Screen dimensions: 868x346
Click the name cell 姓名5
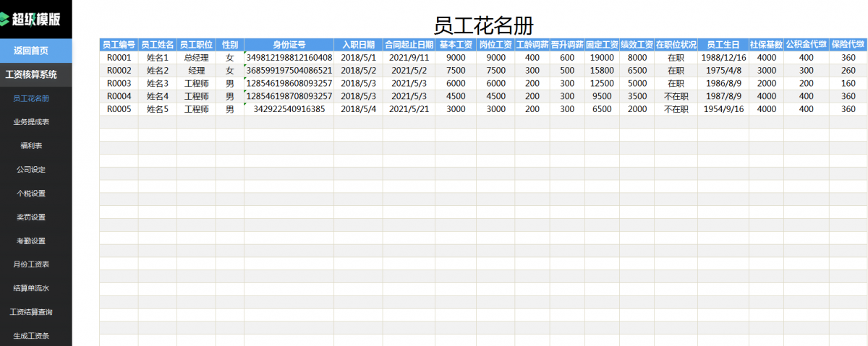(157, 109)
